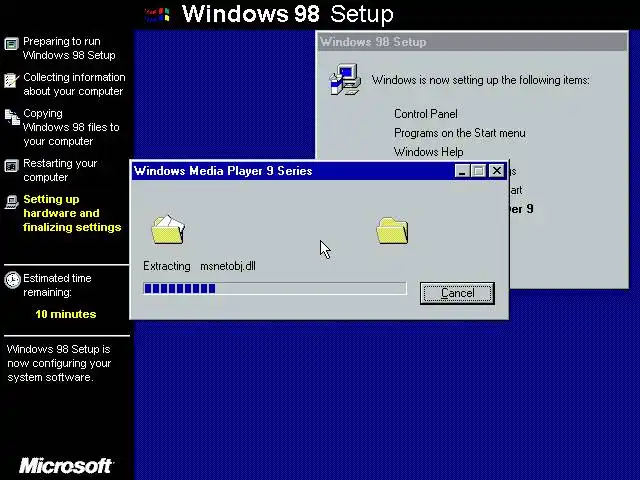The height and width of the screenshot is (480, 640).
Task: Click the clock icon beside Estimated time remaining
Action: 12,280
